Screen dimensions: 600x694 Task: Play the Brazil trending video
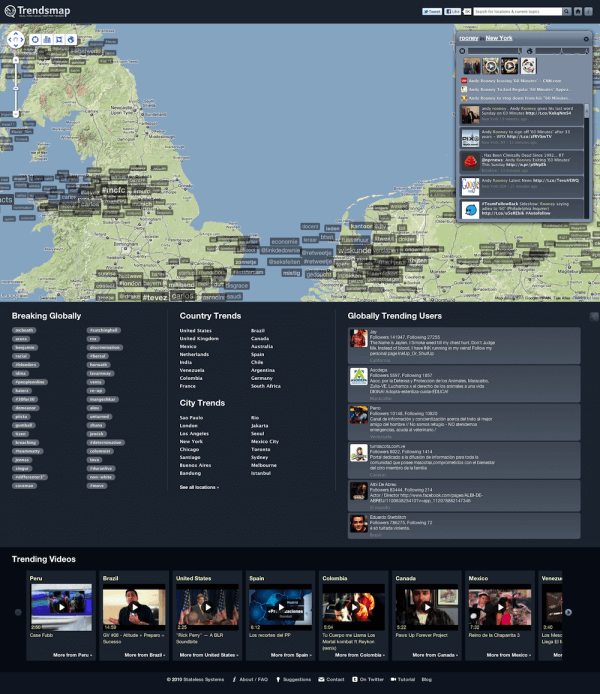pos(134,607)
